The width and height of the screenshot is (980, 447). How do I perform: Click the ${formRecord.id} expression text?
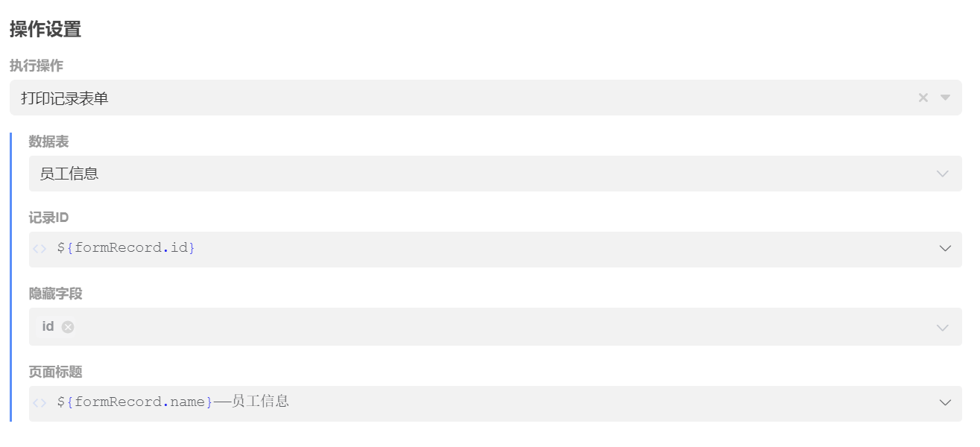tap(126, 248)
